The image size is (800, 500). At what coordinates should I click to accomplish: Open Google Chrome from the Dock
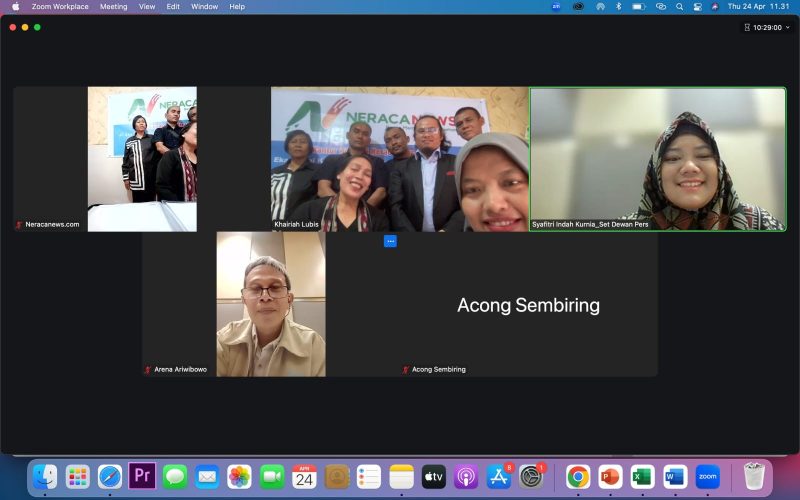pos(577,477)
